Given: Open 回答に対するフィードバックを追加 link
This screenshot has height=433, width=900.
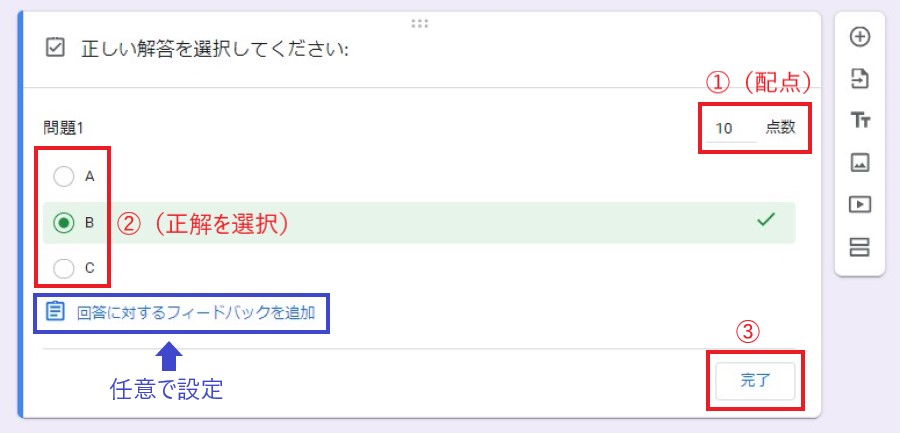Looking at the screenshot, I should coord(195,313).
